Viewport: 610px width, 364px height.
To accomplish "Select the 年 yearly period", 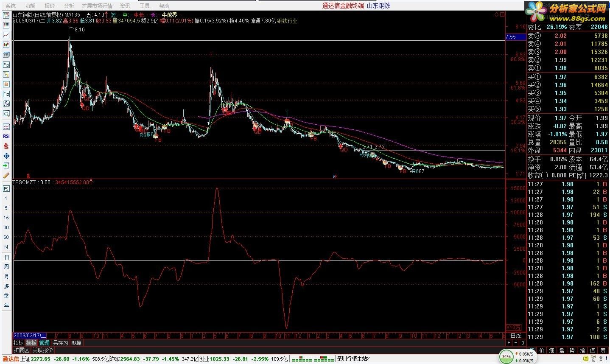I will click(6, 306).
